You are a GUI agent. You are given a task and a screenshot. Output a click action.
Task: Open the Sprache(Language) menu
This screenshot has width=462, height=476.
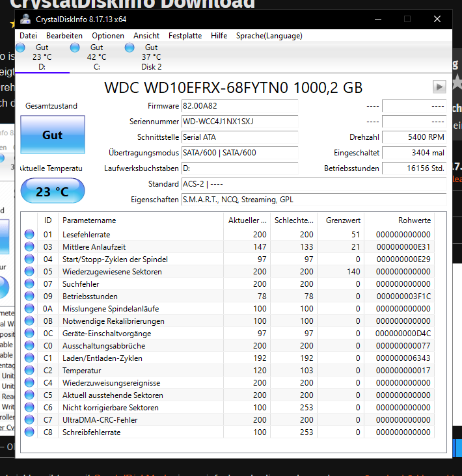click(x=269, y=36)
